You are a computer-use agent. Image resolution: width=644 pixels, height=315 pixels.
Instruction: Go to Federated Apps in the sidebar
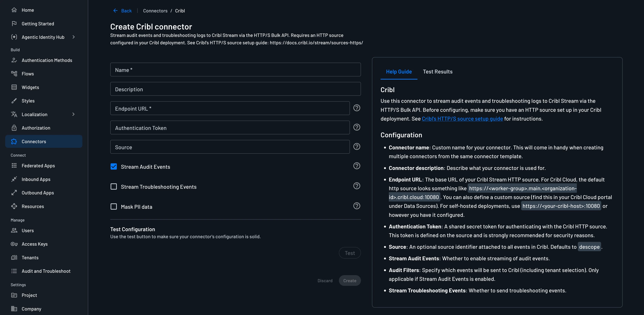pyautogui.click(x=44, y=165)
